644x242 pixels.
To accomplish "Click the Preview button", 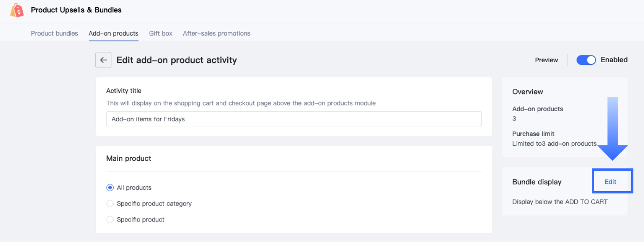I will (546, 60).
